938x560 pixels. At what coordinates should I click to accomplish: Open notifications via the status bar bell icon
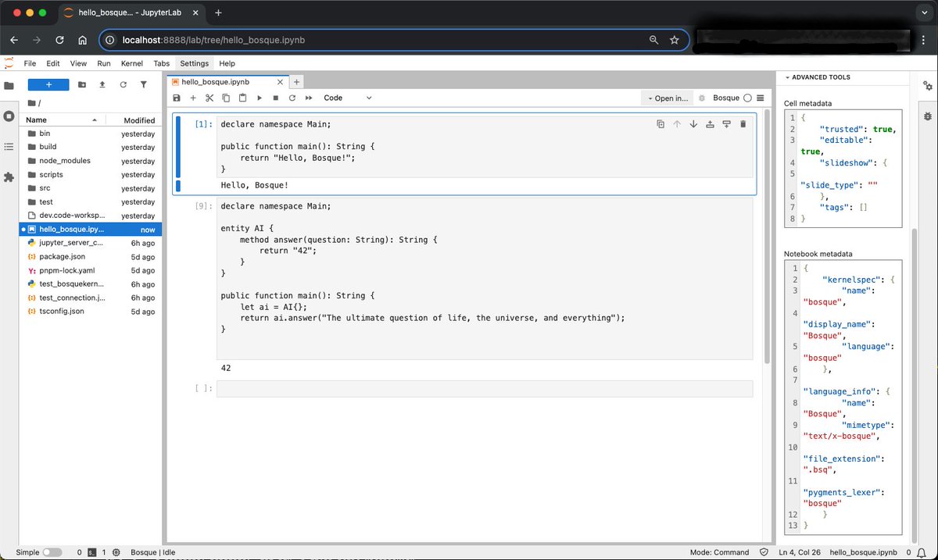click(922, 552)
